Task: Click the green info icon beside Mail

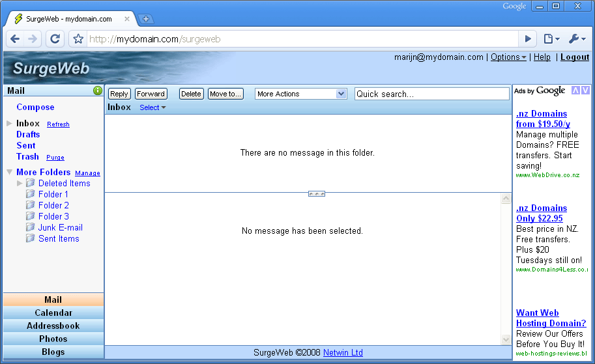Action: 98,91
